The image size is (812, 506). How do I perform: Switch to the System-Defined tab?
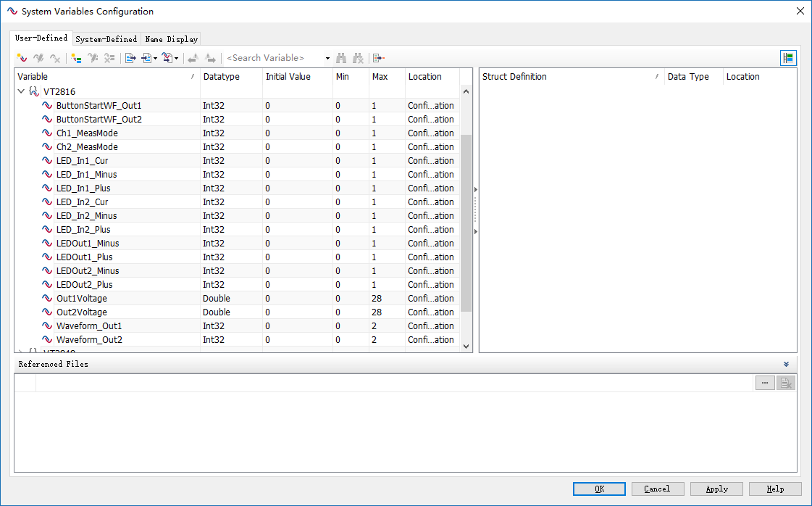106,39
